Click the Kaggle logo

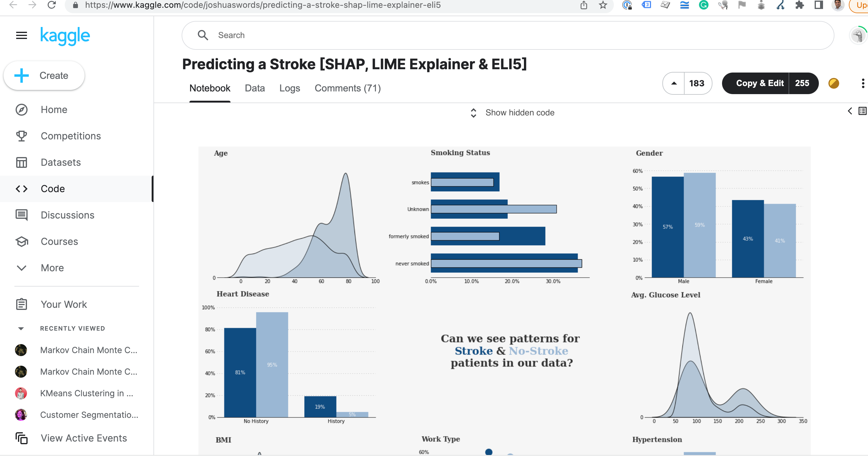tap(65, 35)
